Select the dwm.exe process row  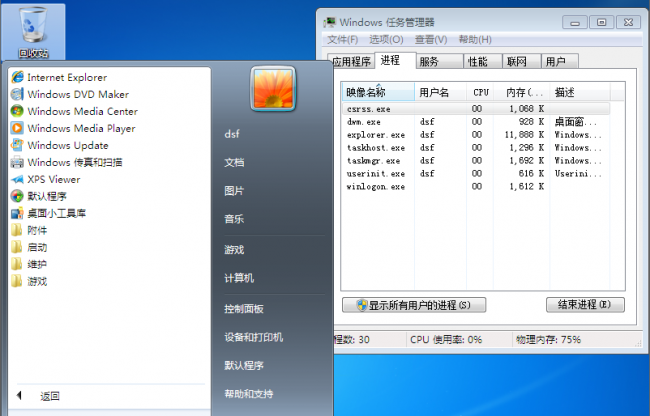[476, 121]
